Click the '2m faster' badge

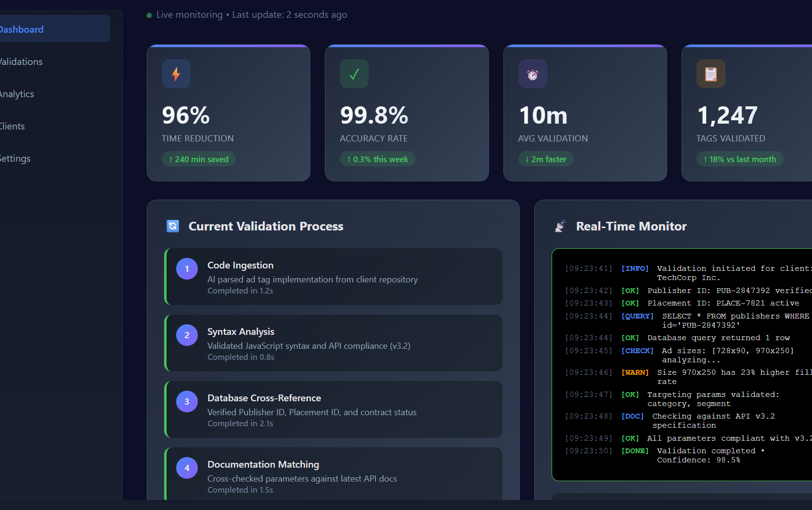[546, 159]
